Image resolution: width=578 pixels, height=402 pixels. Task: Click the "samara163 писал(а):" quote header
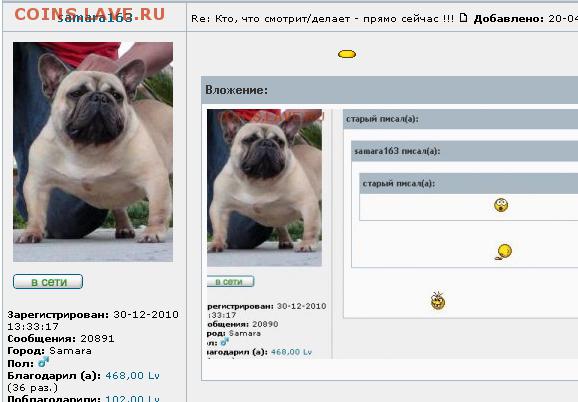point(465,151)
